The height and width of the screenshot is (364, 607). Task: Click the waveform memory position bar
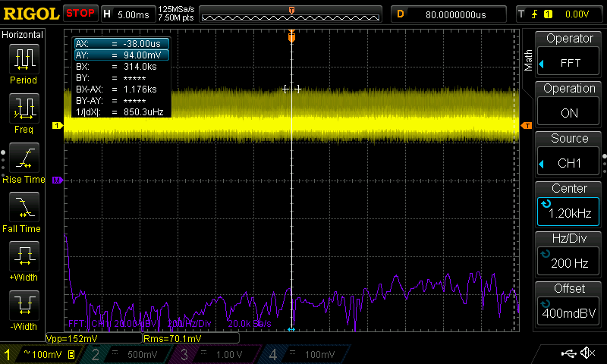[291, 14]
